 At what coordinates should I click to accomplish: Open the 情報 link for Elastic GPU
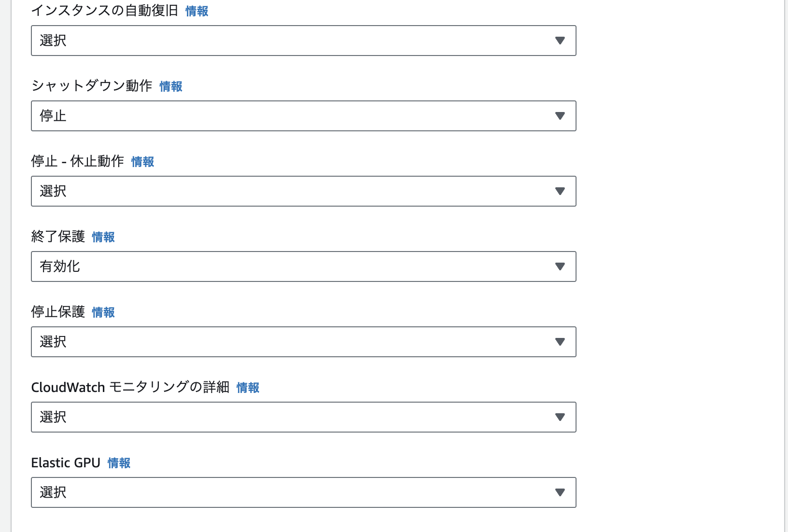(x=119, y=462)
